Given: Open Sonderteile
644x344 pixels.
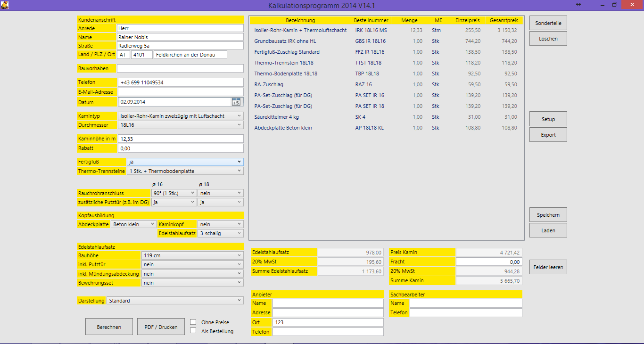Looking at the screenshot, I should [548, 23].
